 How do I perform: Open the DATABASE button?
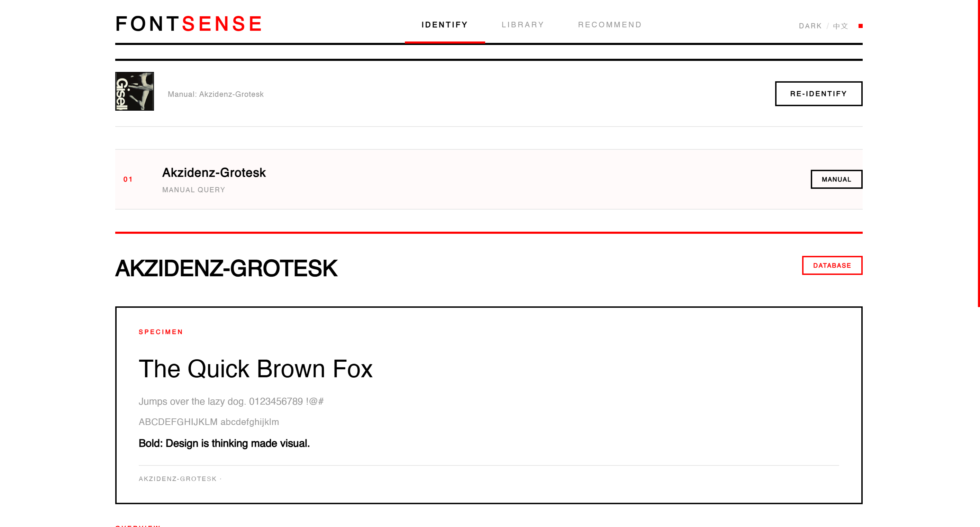pyautogui.click(x=832, y=265)
